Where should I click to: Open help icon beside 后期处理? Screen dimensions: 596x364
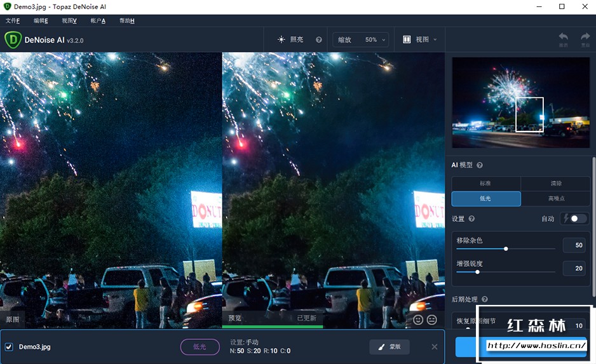485,299
